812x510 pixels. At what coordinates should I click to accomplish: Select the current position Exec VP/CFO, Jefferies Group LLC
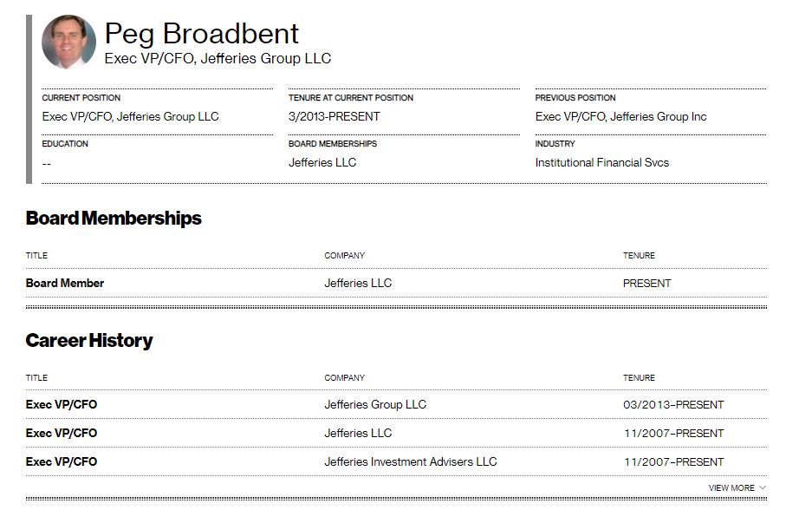[131, 116]
